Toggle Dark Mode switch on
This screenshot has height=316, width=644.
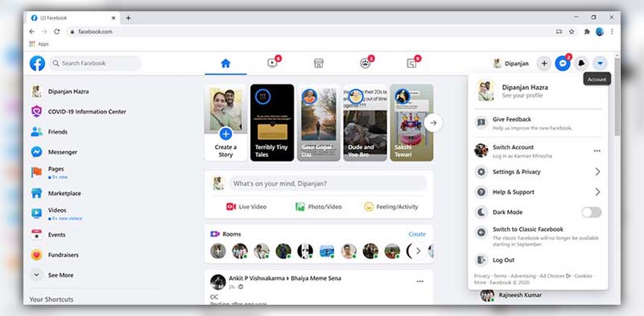click(x=592, y=212)
